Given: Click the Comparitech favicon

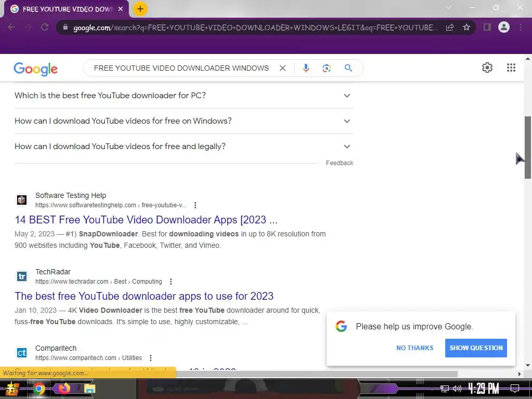Looking at the screenshot, I should coord(22,353).
